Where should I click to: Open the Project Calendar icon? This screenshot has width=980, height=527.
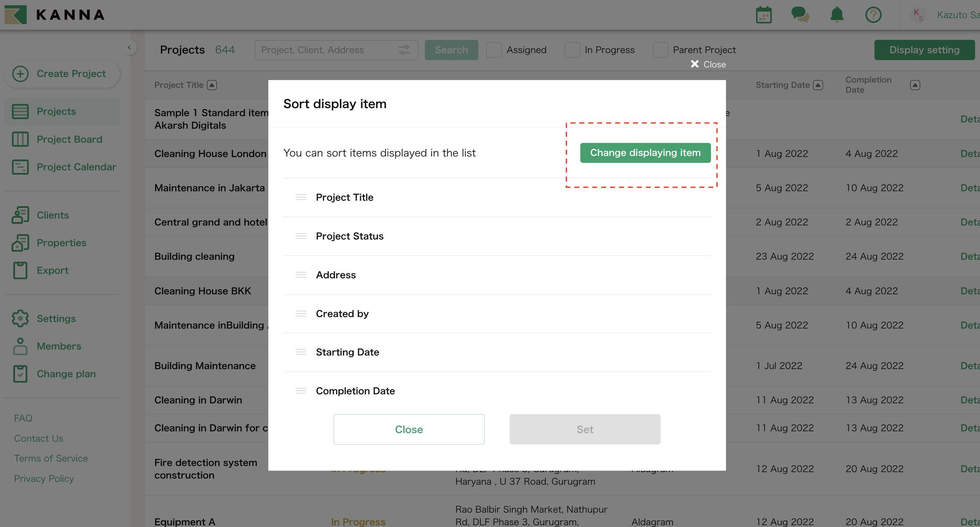(x=20, y=167)
